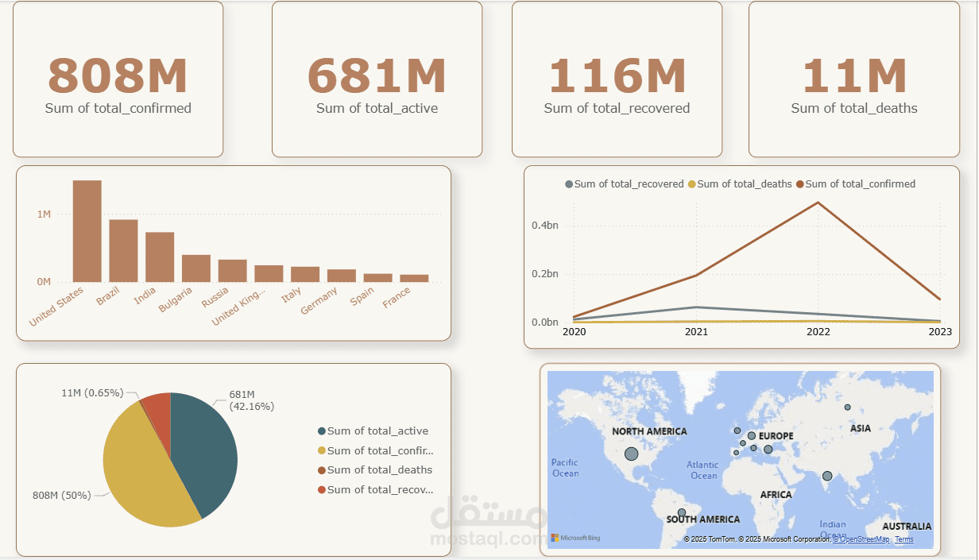Click the dark-red Sum of total_deaths legend dot
Viewport: 979px width, 560px height.
[322, 469]
